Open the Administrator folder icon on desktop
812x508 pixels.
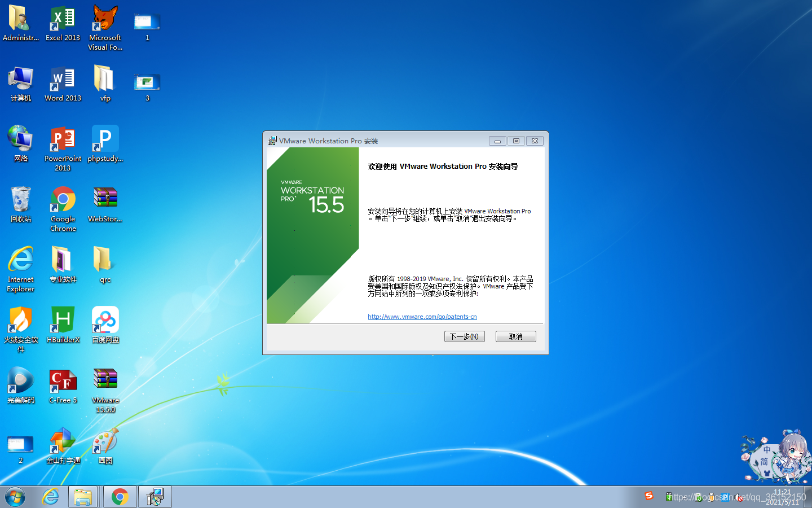(x=20, y=24)
